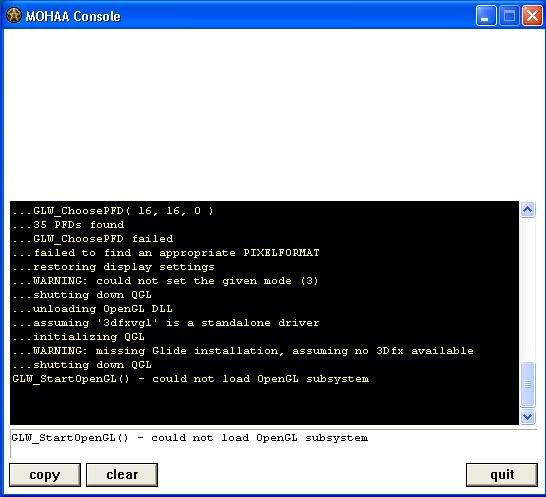Click the missing Glide installation warning line

click(243, 351)
